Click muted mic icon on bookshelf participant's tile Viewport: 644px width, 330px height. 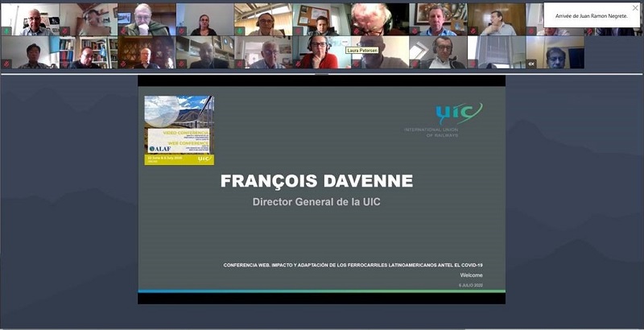(x=65, y=64)
